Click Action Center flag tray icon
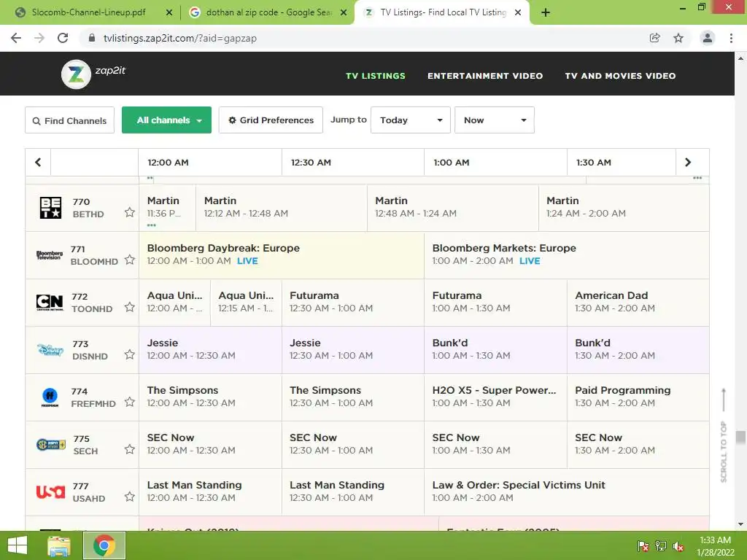Viewport: 747px width, 560px height. pos(643,545)
